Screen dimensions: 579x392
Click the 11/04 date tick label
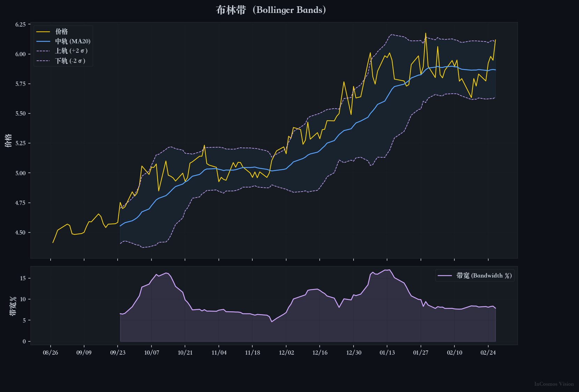coord(219,353)
